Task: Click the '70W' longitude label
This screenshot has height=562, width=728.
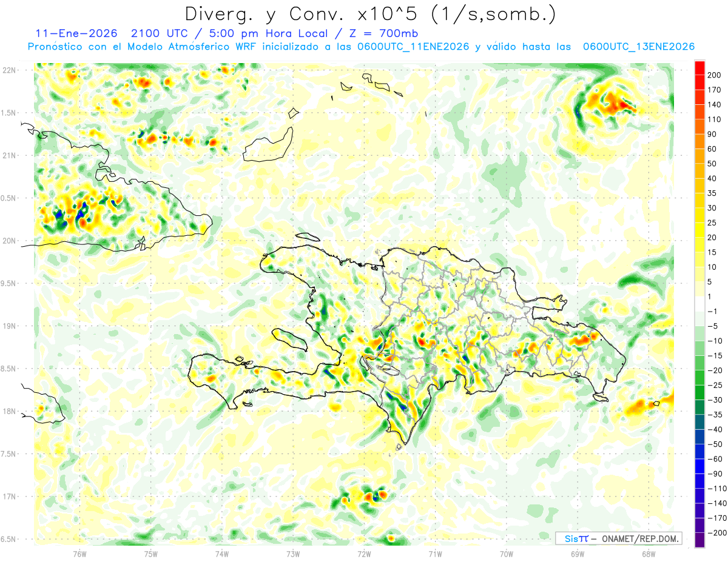Action: 507,553
